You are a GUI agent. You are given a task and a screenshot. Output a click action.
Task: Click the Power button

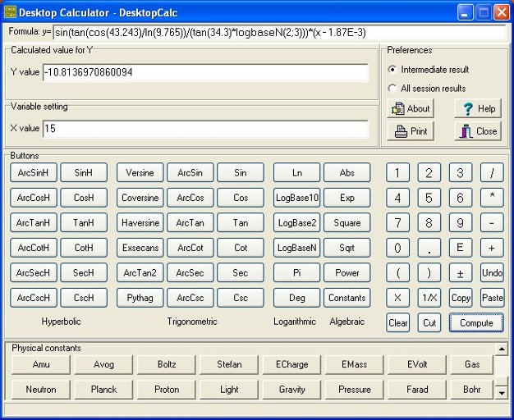(x=347, y=272)
